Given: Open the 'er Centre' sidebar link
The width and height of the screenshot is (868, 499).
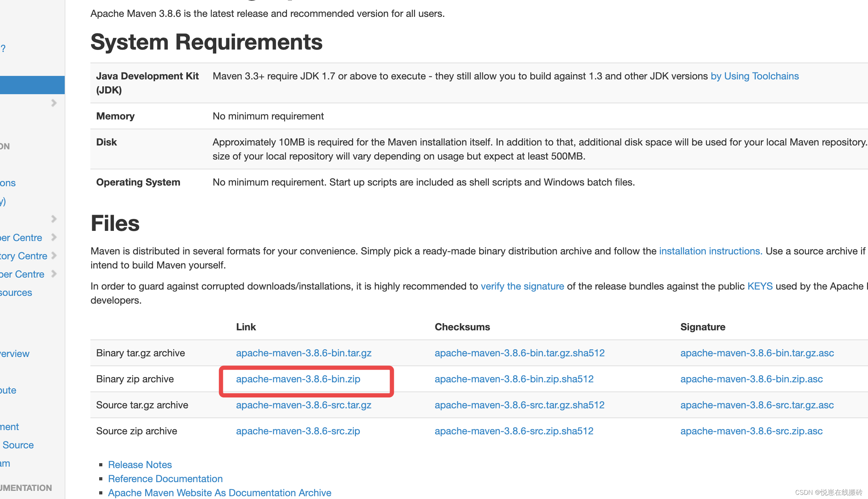Looking at the screenshot, I should 21,238.
